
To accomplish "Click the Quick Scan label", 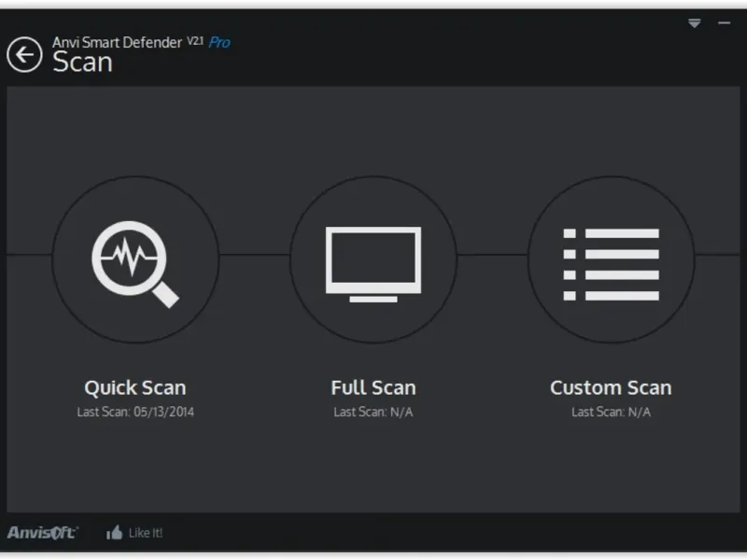I will 135,388.
